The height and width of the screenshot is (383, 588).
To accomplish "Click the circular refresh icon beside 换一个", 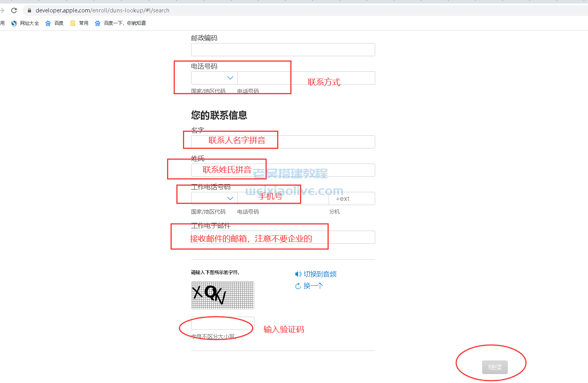I will click(298, 286).
